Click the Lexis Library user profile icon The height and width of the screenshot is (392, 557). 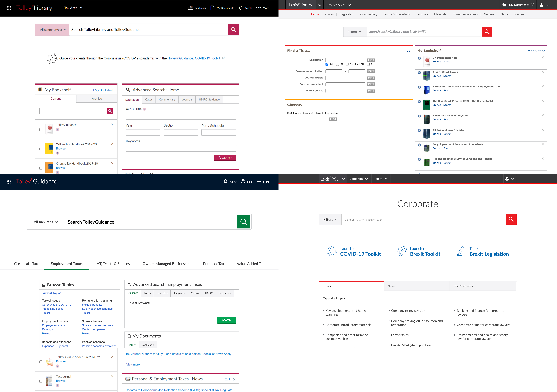541,5
